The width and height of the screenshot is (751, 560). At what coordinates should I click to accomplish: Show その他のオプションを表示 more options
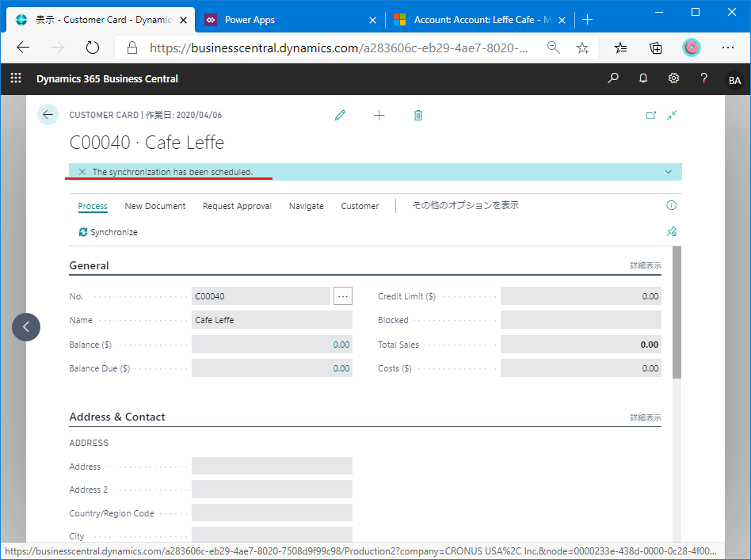click(466, 205)
